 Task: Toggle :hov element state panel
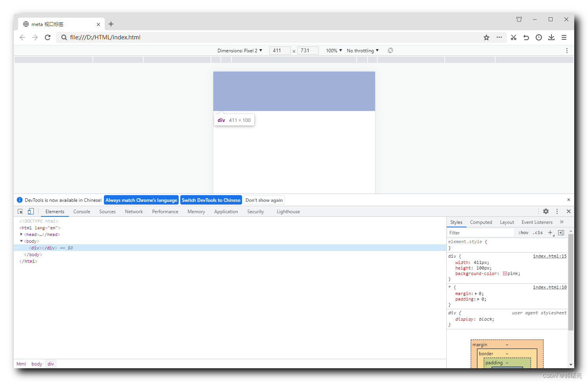(x=523, y=233)
